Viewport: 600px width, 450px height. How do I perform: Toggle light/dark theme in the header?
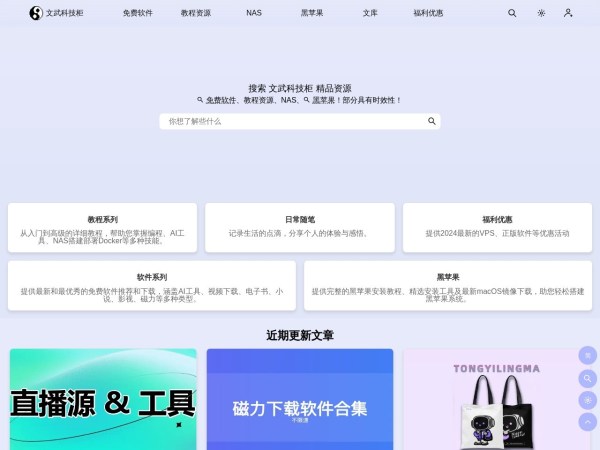(x=541, y=13)
